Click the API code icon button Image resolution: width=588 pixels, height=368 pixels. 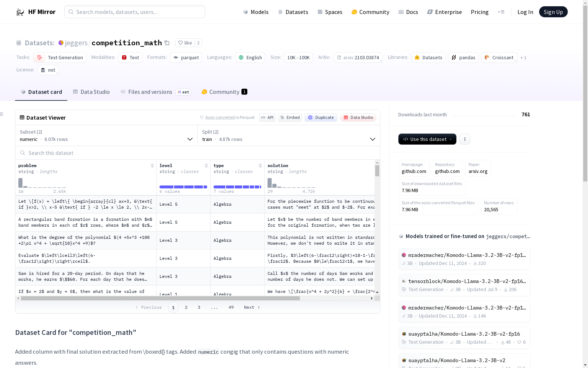click(267, 117)
